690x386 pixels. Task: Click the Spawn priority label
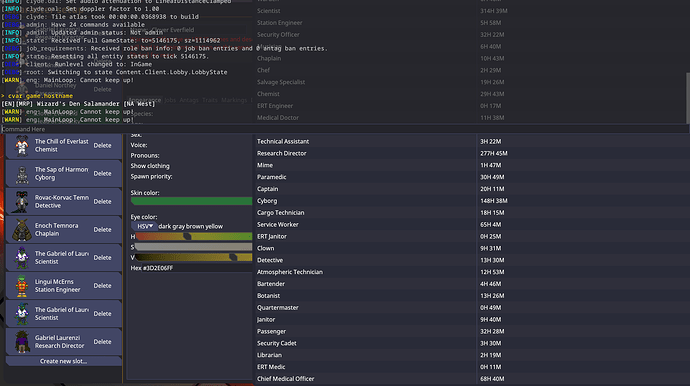coord(151,176)
